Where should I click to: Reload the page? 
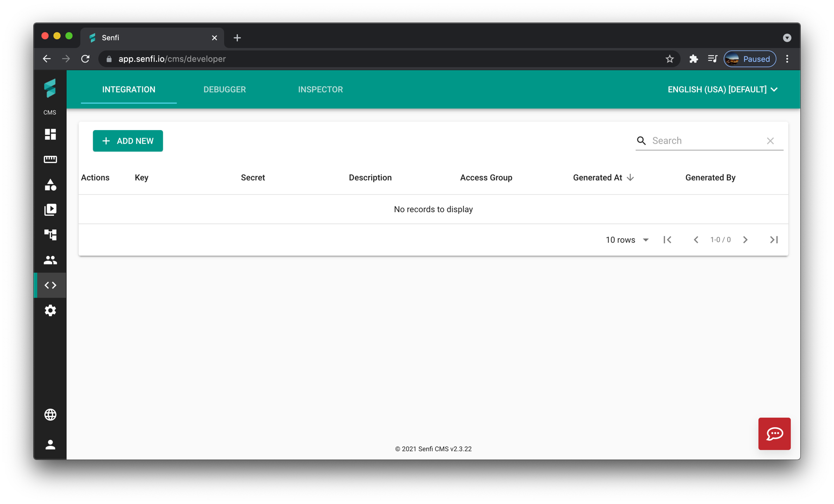pos(85,59)
